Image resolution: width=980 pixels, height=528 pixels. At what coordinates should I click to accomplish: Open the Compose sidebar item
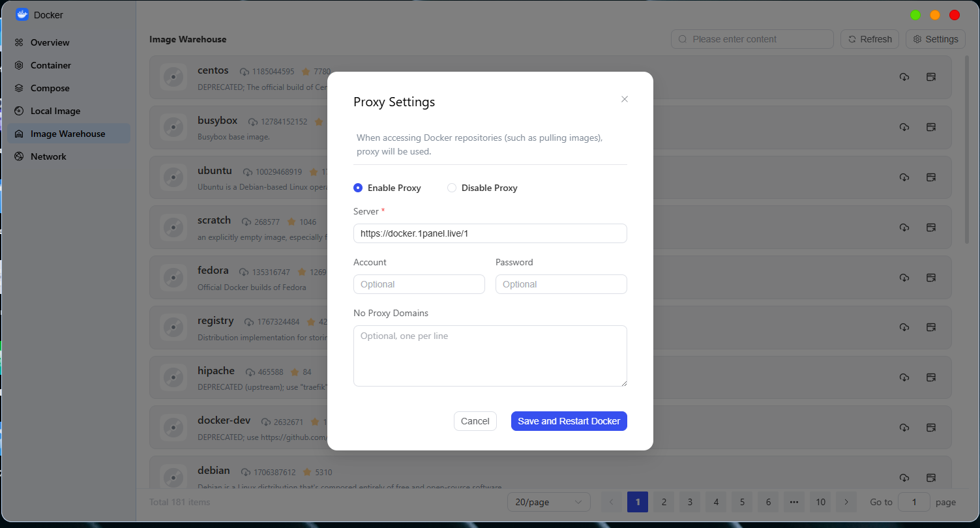pos(68,88)
